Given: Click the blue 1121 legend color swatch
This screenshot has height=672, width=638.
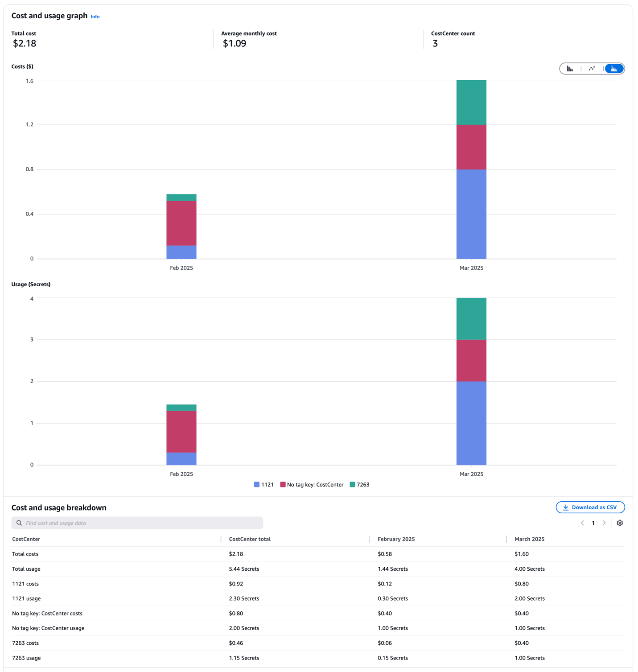Looking at the screenshot, I should tap(256, 484).
